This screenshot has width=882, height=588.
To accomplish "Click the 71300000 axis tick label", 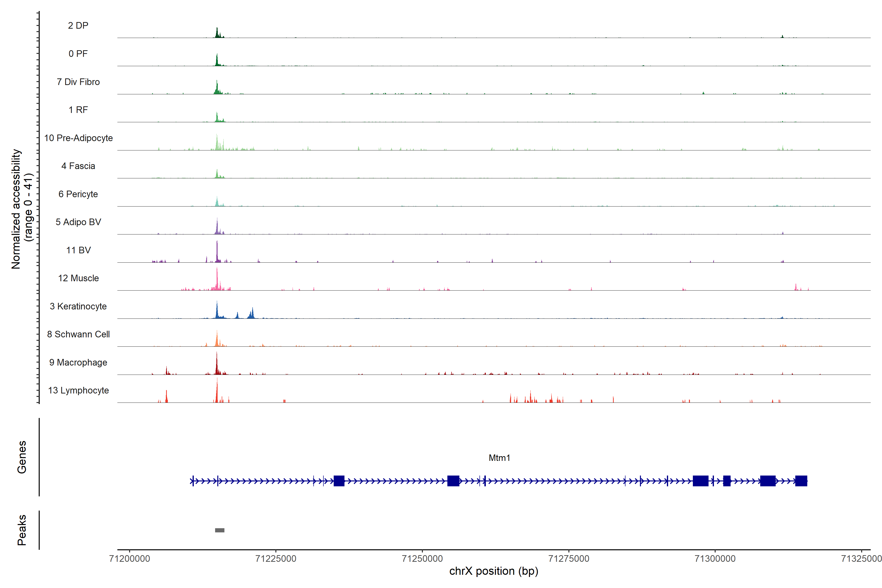I will [715, 559].
